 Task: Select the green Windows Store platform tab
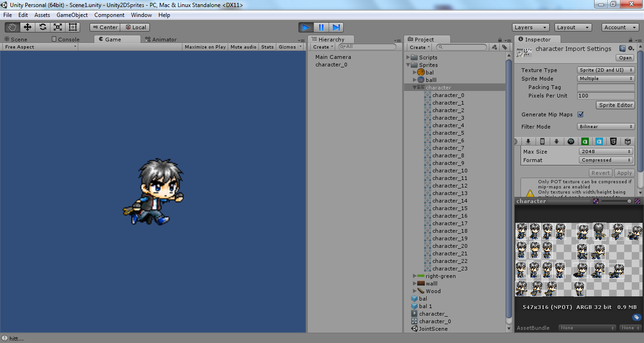click(x=585, y=141)
